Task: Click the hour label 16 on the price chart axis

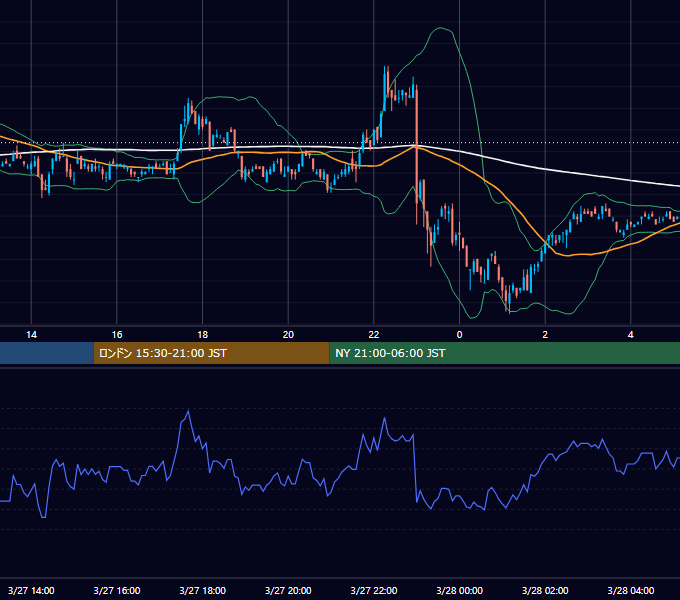Action: (117, 335)
